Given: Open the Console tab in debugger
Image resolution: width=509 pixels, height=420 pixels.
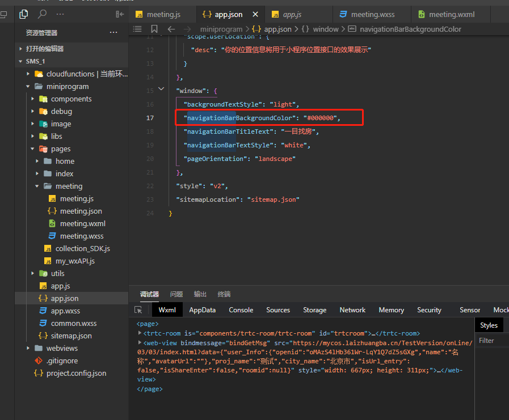Looking at the screenshot, I should point(241,310).
